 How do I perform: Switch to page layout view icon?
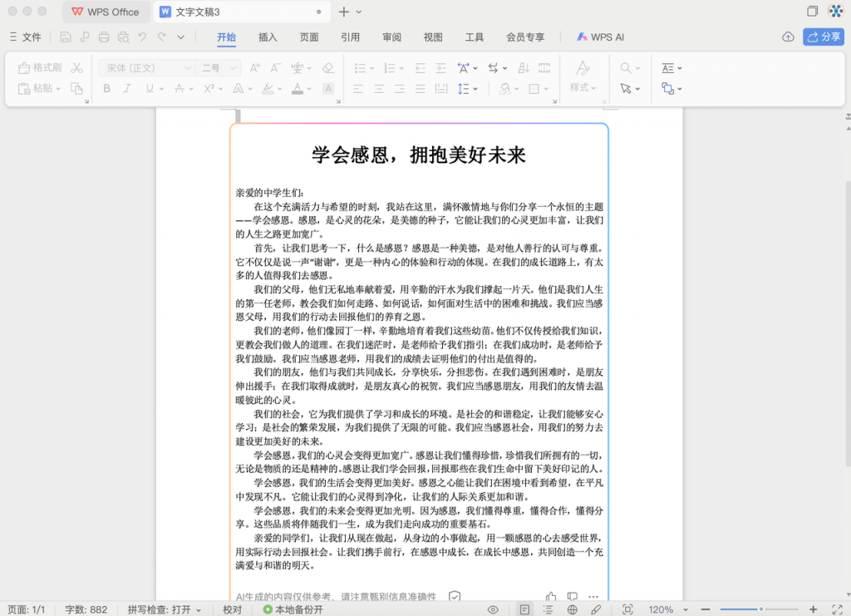[524, 609]
